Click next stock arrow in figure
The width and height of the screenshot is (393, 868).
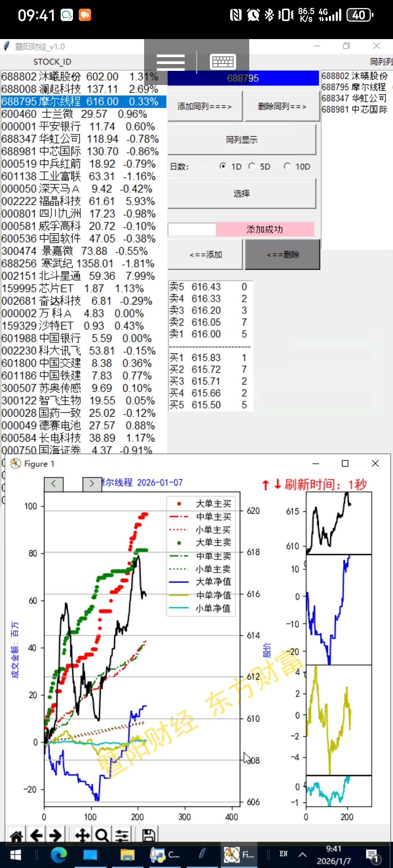[x=92, y=484]
